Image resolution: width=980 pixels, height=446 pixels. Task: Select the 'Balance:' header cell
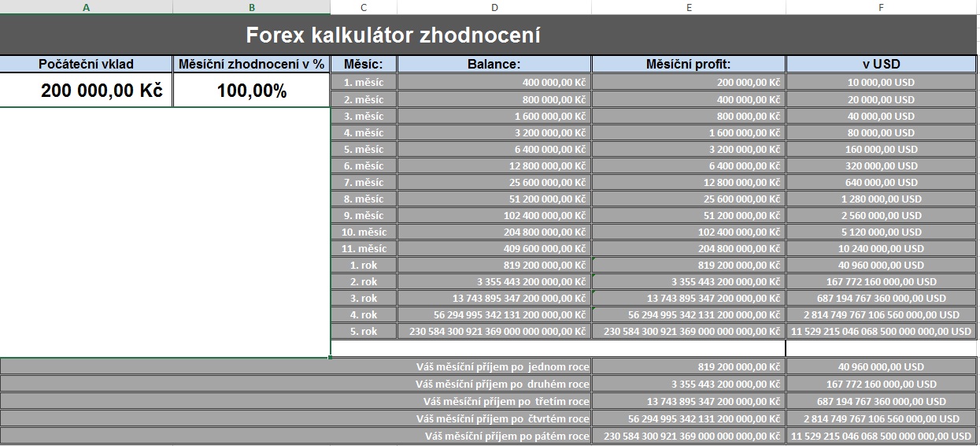point(494,64)
